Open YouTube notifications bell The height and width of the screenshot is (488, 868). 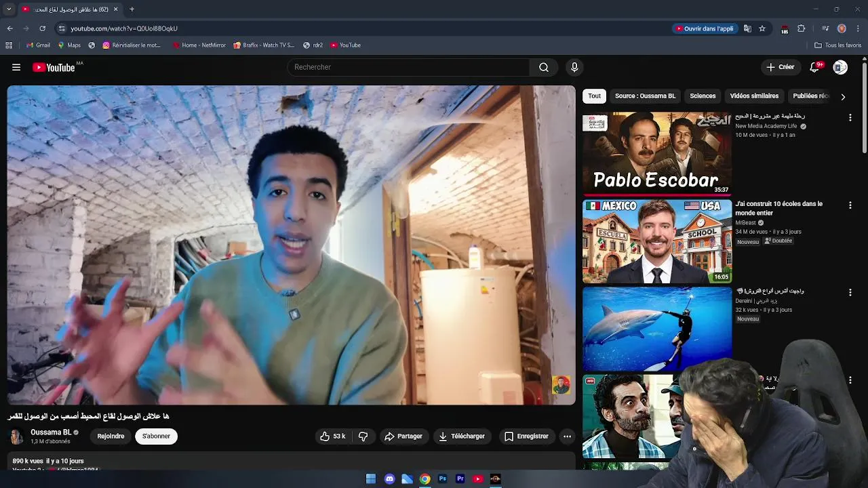pos(814,67)
